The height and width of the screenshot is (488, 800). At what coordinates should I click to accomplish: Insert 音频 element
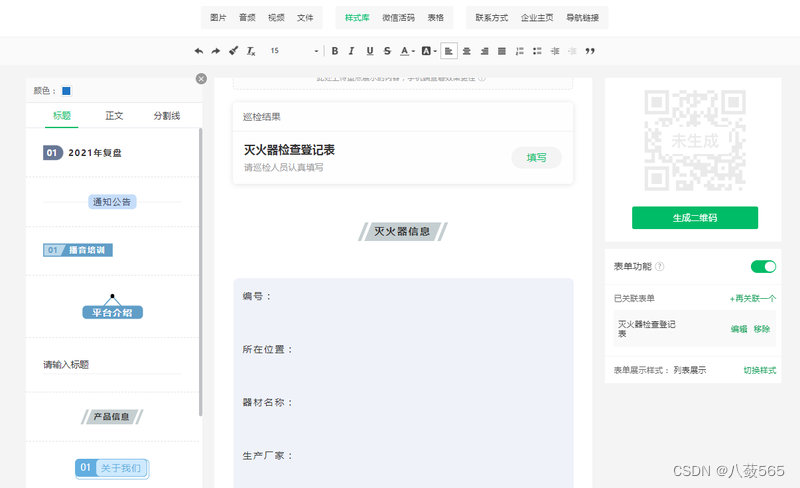click(247, 18)
